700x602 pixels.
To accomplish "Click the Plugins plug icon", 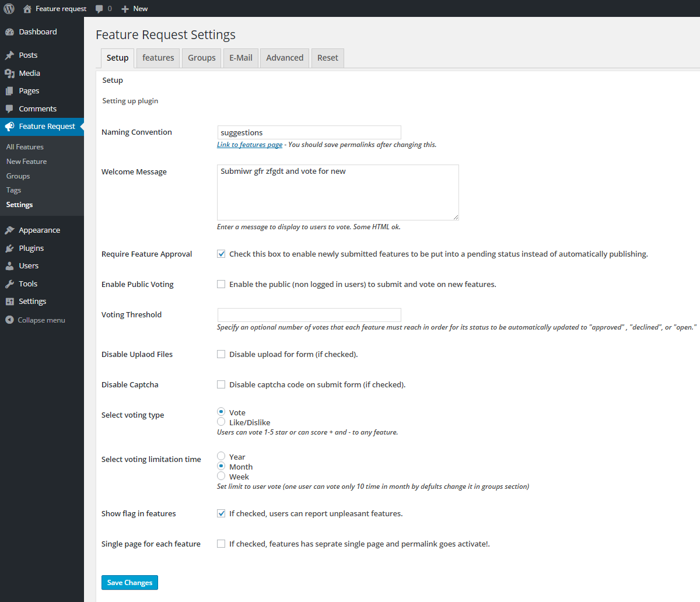I will tap(9, 249).
